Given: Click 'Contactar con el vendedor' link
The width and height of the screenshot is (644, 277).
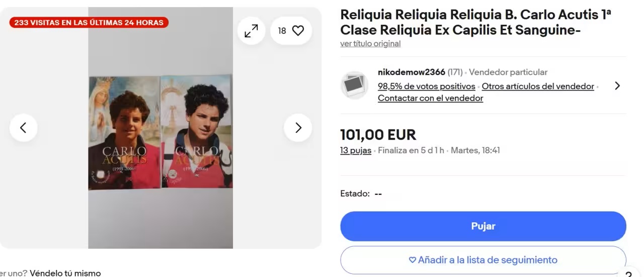Looking at the screenshot, I should tap(430, 98).
